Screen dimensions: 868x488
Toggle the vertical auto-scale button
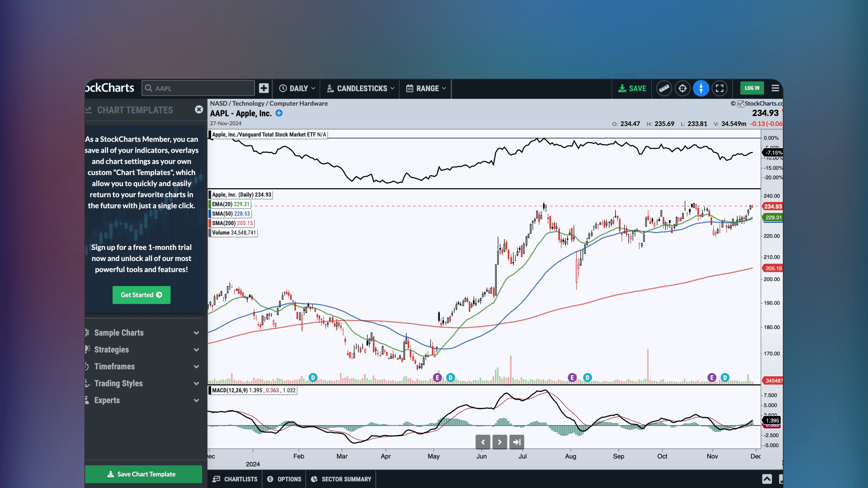(701, 88)
